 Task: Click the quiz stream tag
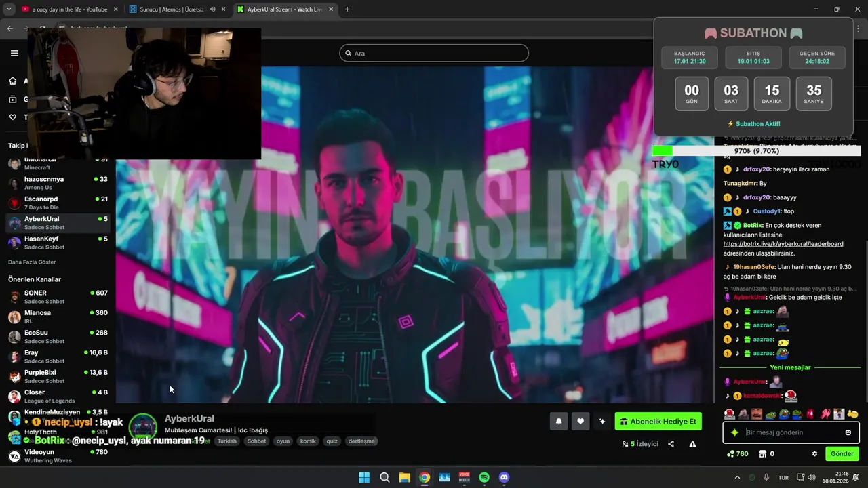coord(332,441)
